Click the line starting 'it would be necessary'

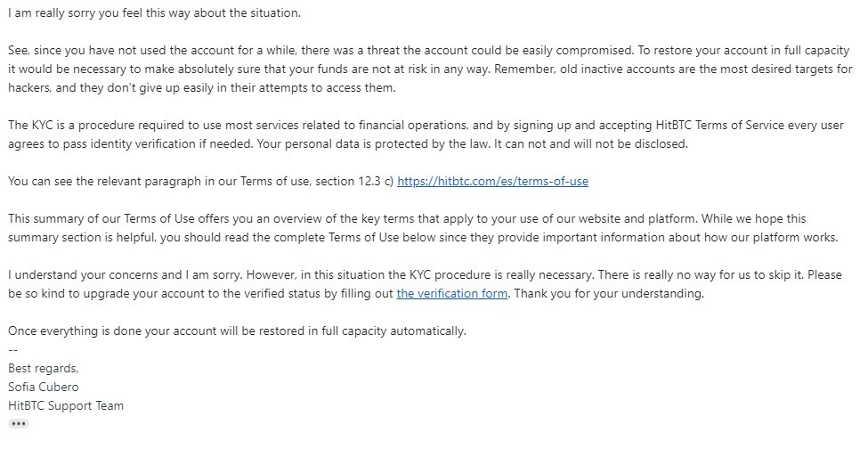(x=430, y=69)
